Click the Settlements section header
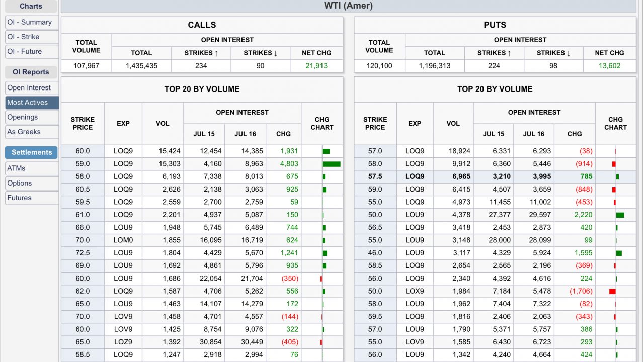This screenshot has width=644, height=362. pos(31,152)
